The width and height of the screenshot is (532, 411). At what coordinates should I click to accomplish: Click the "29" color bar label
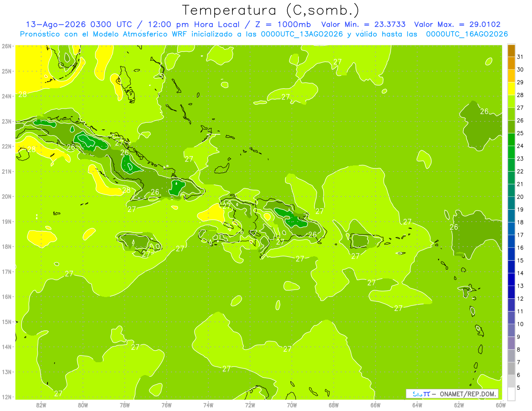[x=520, y=82]
